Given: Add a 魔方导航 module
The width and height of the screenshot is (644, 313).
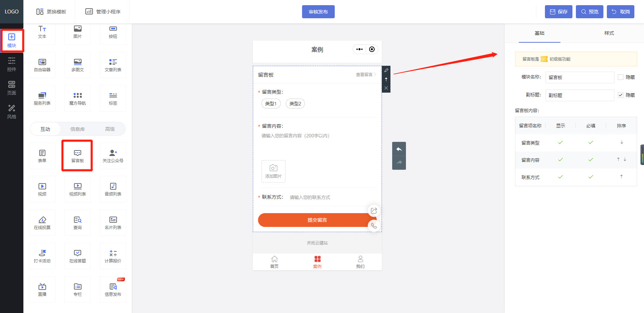Looking at the screenshot, I should coord(77,98).
